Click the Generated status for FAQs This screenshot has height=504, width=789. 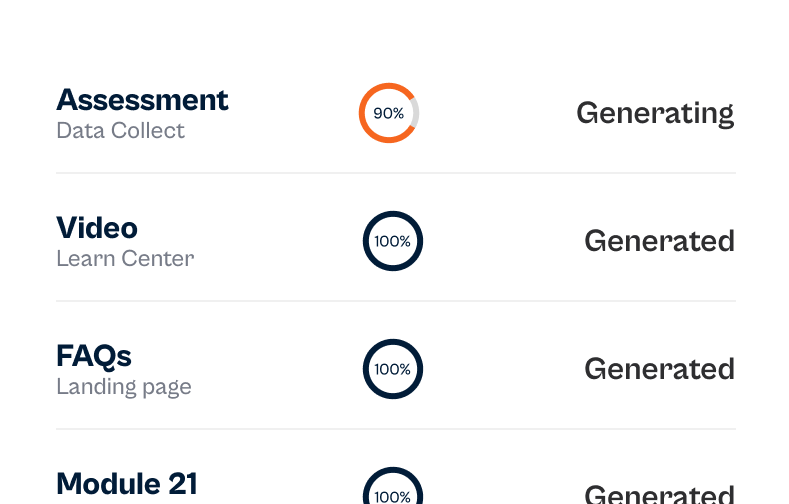click(659, 369)
